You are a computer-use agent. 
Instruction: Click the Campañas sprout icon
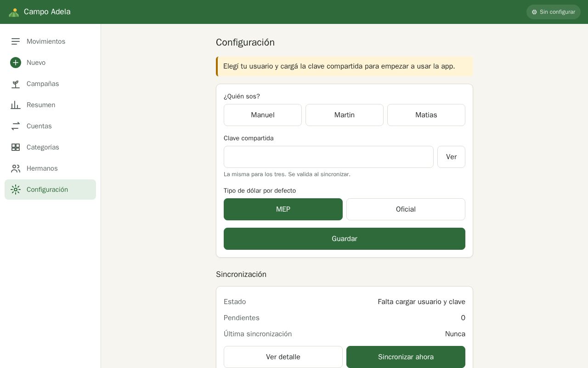click(16, 84)
